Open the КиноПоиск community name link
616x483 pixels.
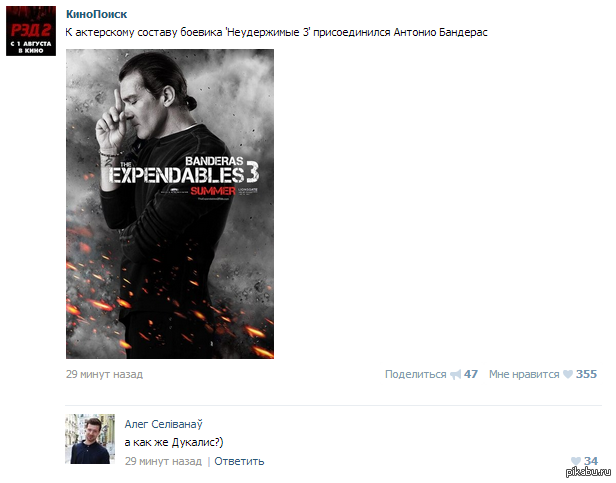point(96,14)
